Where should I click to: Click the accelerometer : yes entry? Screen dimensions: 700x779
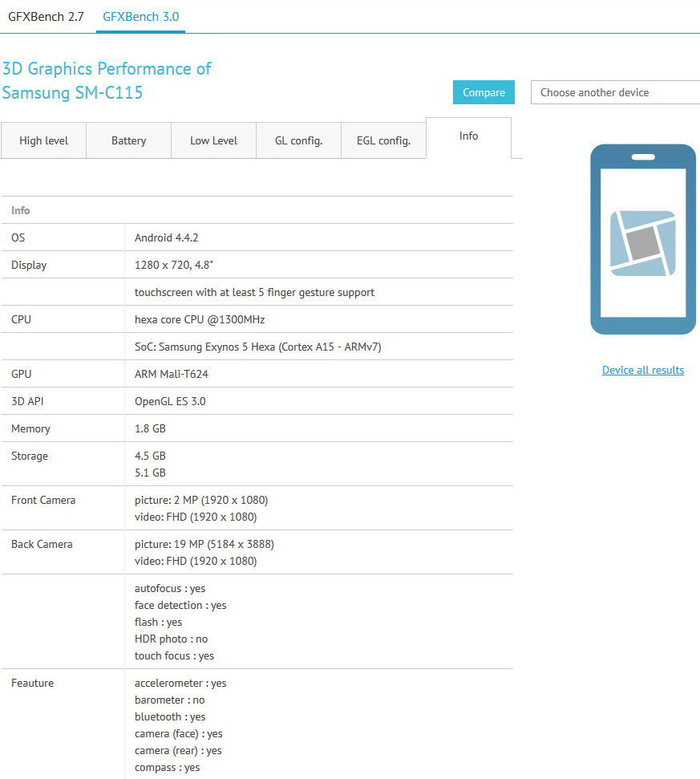(x=180, y=684)
